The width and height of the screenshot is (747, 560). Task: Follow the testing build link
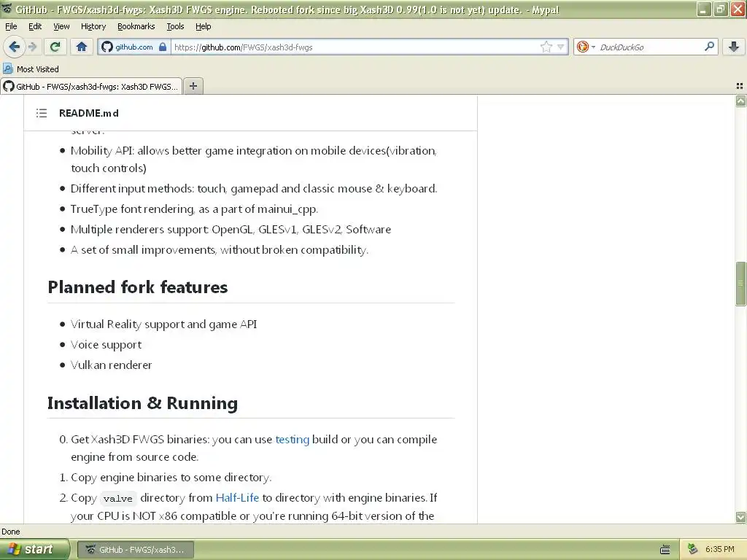[x=292, y=439]
